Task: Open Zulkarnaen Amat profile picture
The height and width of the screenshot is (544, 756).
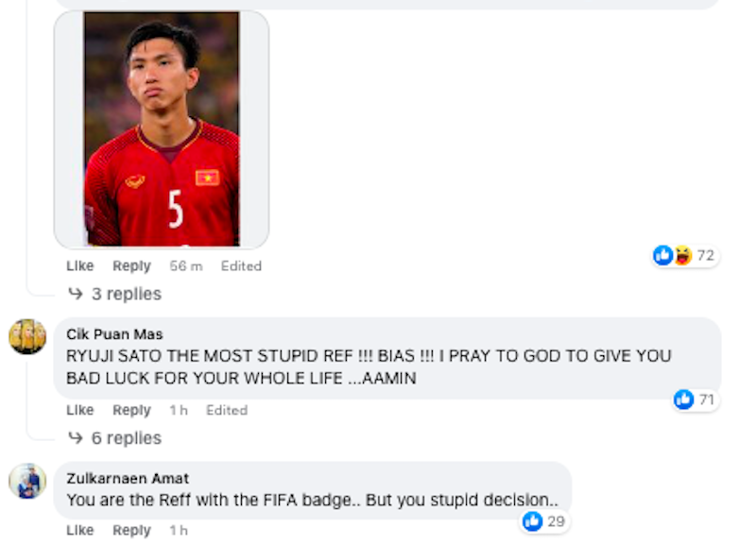Action: pyautogui.click(x=27, y=481)
